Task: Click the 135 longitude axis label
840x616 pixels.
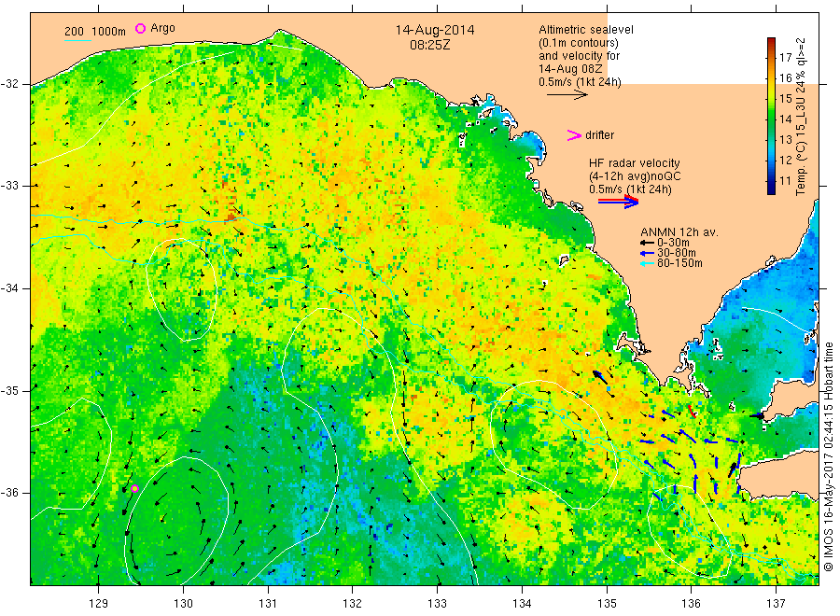Action: coord(607,604)
